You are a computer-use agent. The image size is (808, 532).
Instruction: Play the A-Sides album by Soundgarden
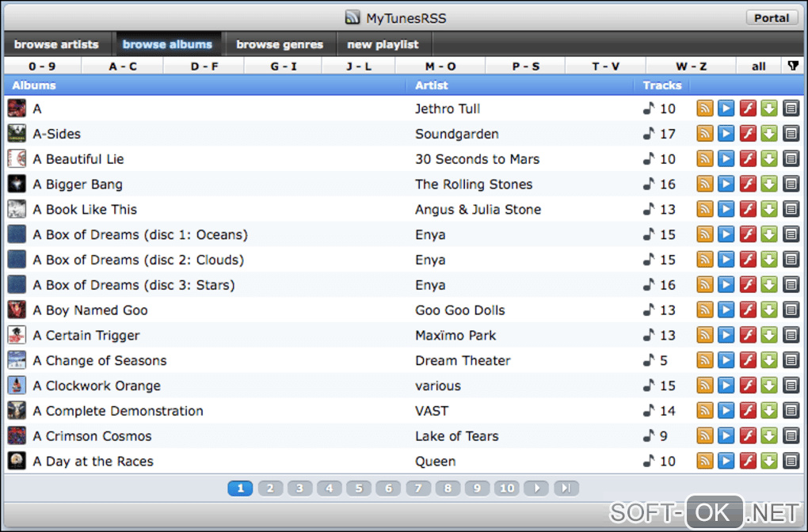point(726,133)
